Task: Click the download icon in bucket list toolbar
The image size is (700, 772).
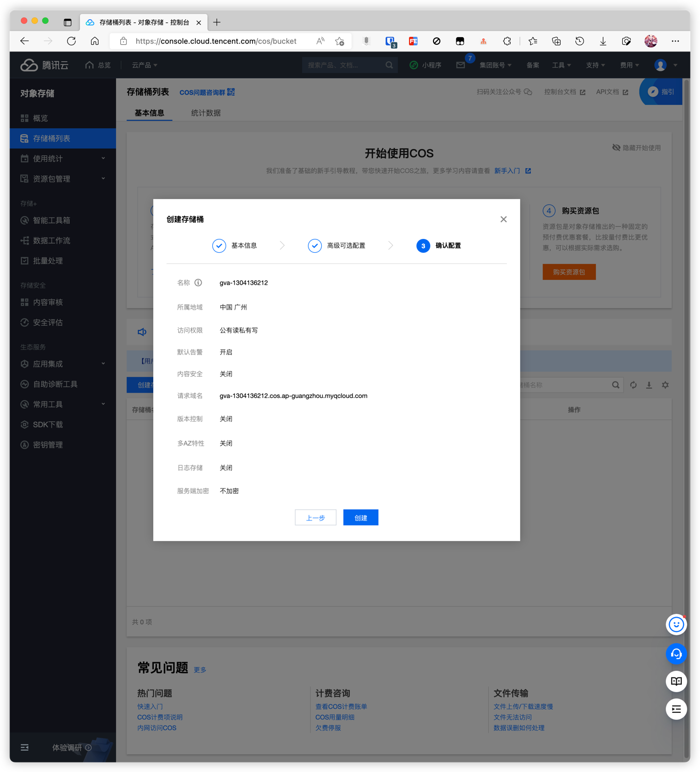Action: (x=649, y=385)
